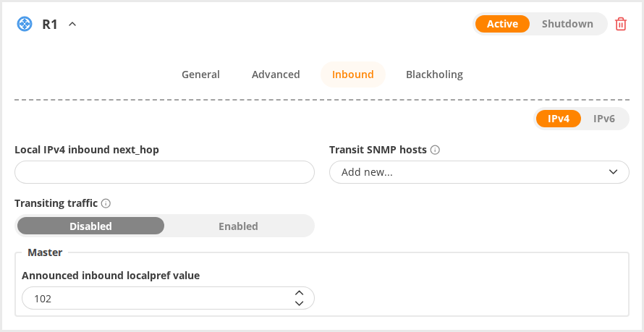The image size is (644, 332).
Task: Collapse the R1 section chevron
Action: click(72, 24)
